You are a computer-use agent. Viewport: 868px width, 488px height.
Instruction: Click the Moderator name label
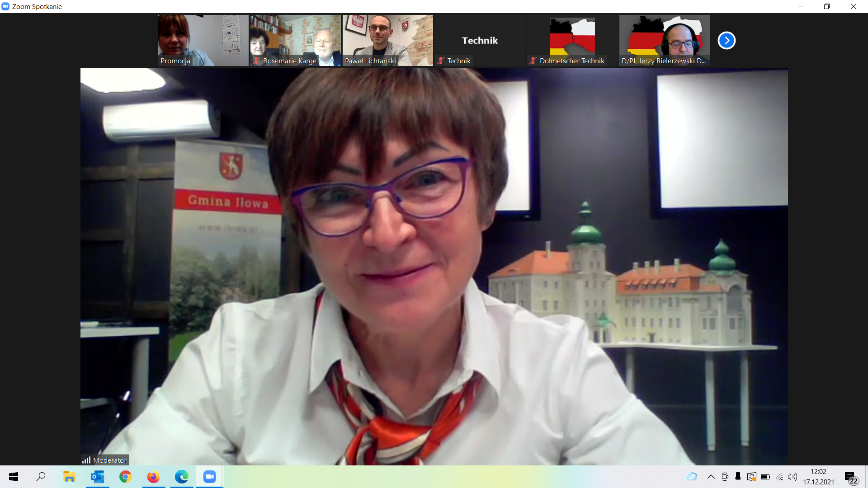[x=110, y=460]
